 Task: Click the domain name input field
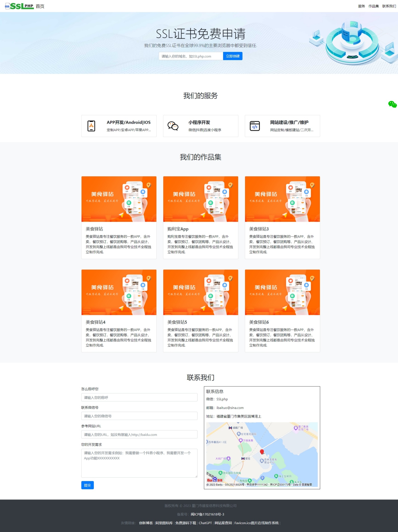[x=190, y=56]
